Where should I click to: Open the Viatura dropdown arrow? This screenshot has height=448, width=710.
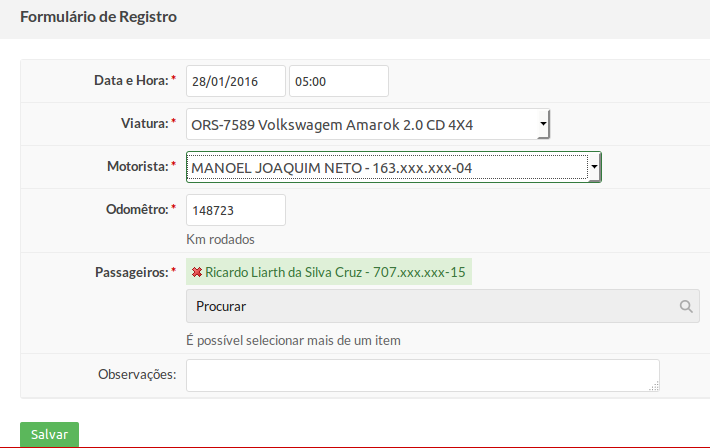543,124
